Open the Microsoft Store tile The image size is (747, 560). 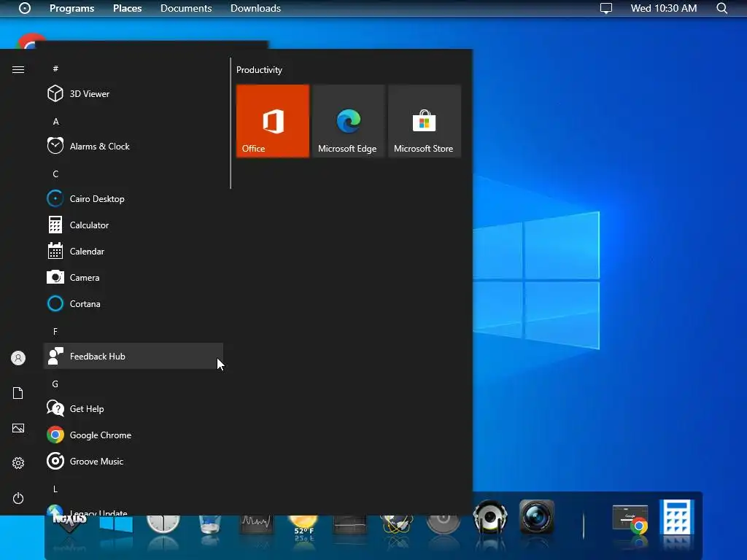[425, 121]
